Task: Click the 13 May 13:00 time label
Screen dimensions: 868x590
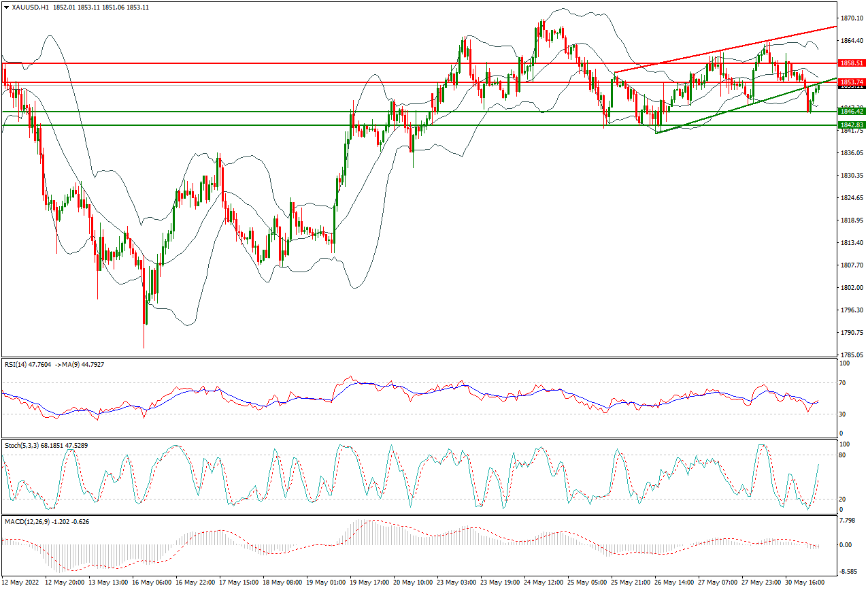Action: coord(109,583)
